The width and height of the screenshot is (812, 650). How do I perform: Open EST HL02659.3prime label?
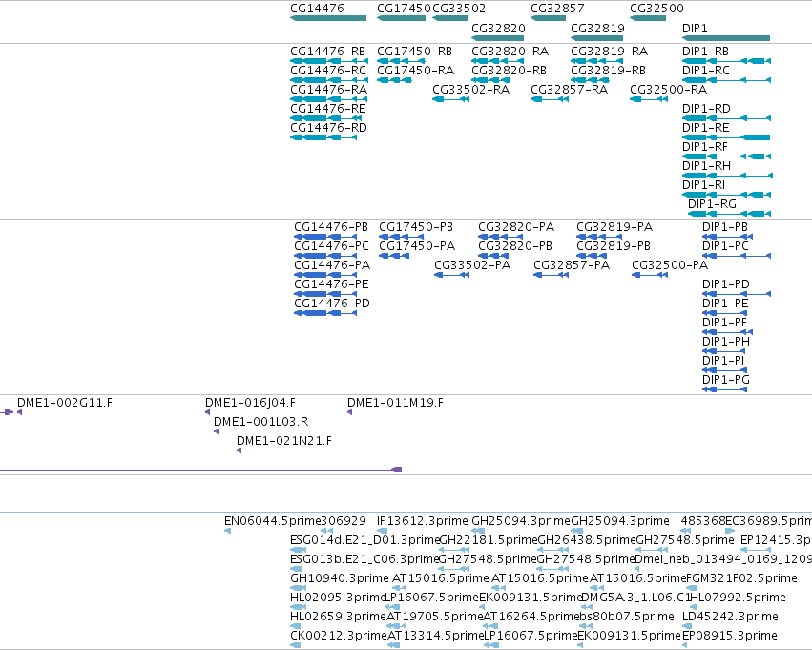(x=338, y=617)
